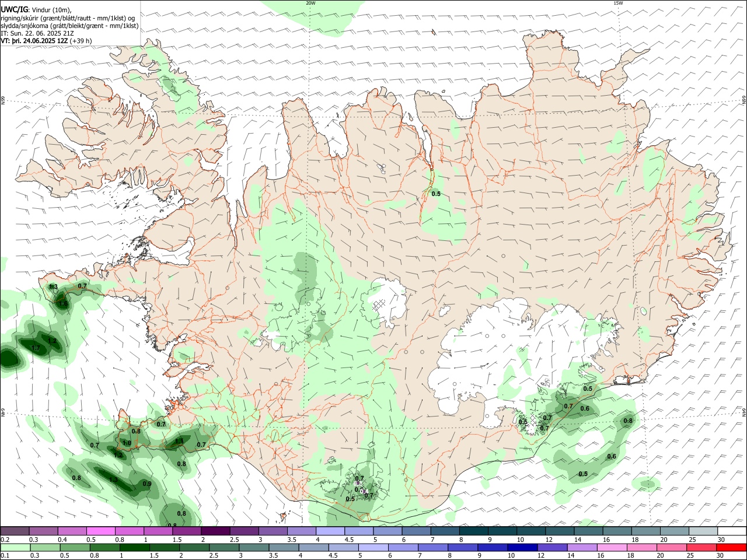Viewport: 747px width, 560px height.
Task: Select the 'IT: Sun. 22. 06. 2025 21Z' line
Action: click(37, 33)
